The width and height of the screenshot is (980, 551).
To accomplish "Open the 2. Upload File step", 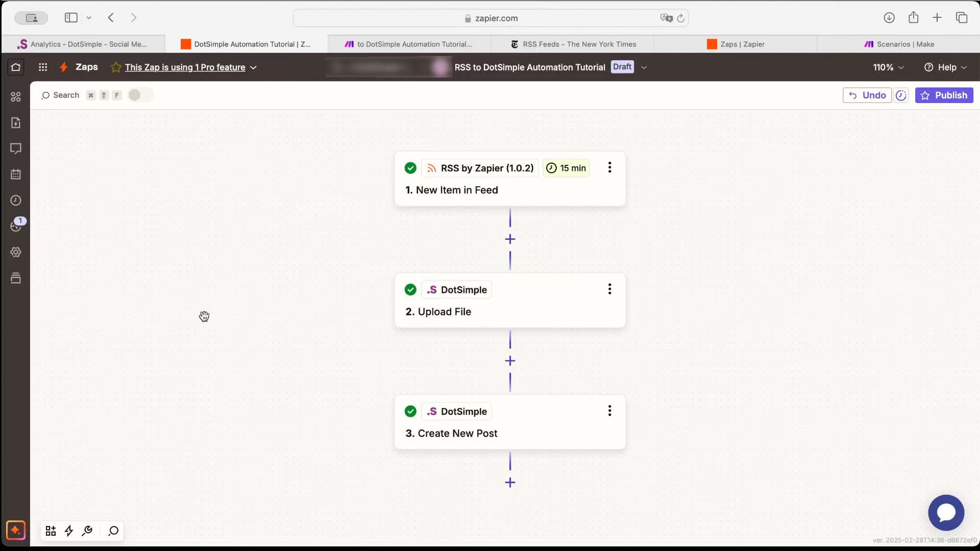I will (510, 300).
